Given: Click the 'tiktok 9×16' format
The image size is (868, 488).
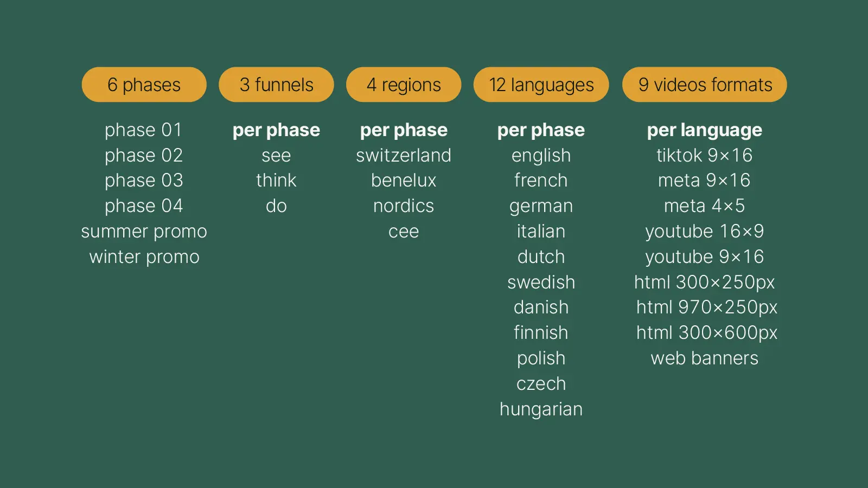Looking at the screenshot, I should click(x=705, y=156).
